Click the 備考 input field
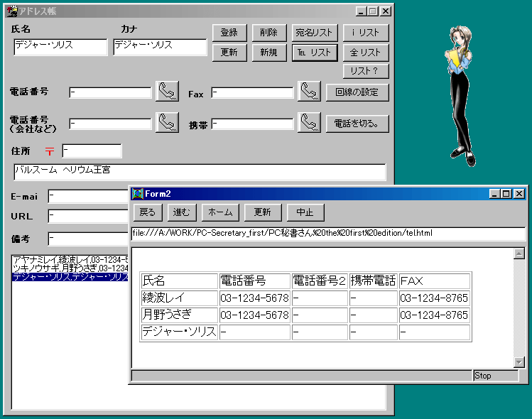Image resolution: width=532 pixels, height=419 pixels. click(x=88, y=239)
